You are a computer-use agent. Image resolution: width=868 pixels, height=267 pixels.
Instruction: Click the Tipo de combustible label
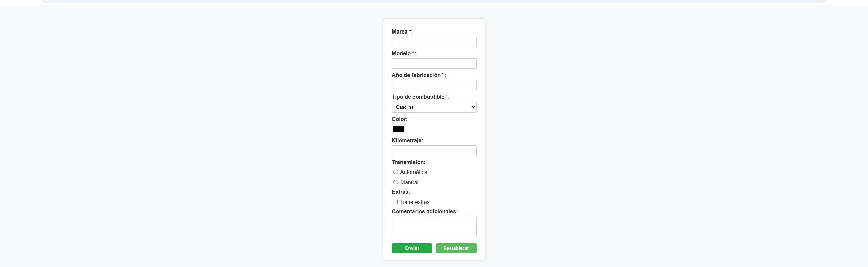point(418,97)
